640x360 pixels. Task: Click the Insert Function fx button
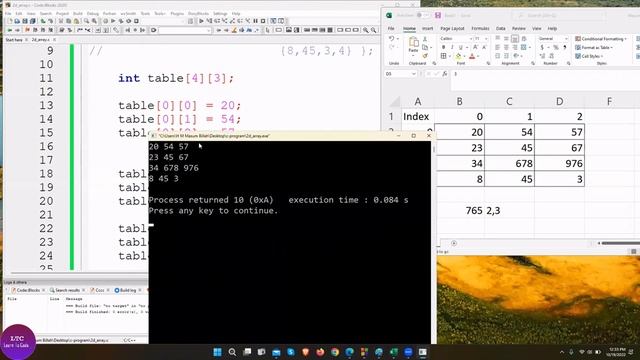pos(444,74)
